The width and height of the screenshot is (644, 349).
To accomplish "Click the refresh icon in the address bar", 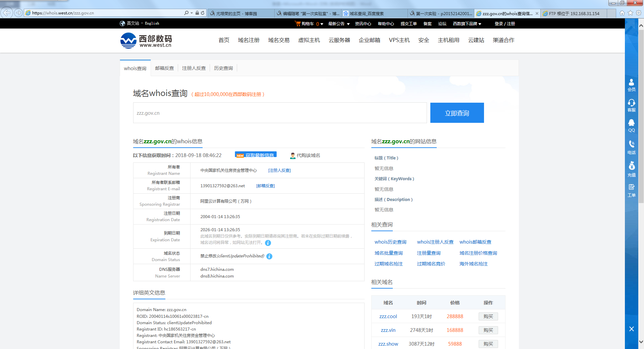I will pos(203,13).
